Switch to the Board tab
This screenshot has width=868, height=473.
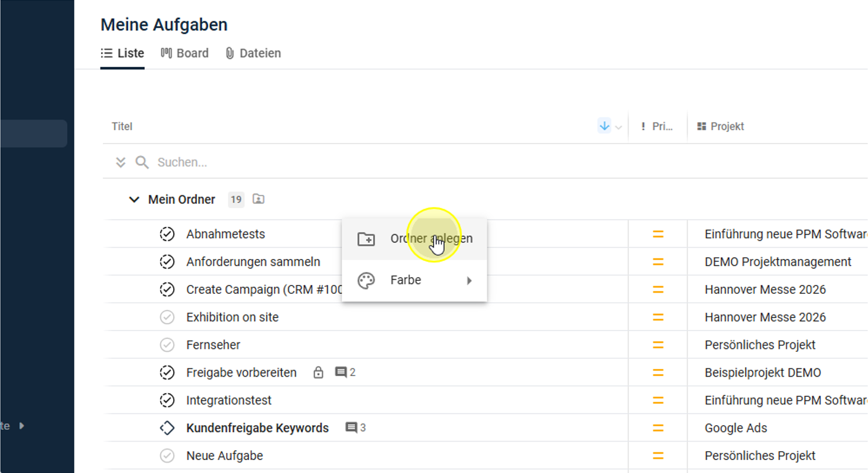(185, 53)
